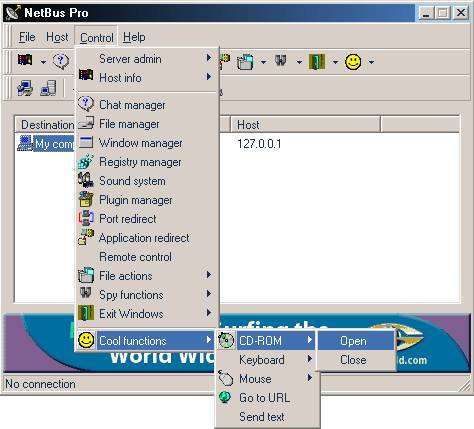Screen dimensions: 474x429
Task: Click the Exit Windows menu icon
Action: click(x=86, y=313)
